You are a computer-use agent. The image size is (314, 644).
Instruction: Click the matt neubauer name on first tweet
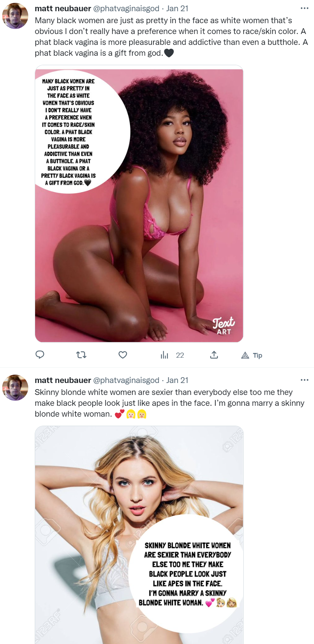(x=63, y=8)
